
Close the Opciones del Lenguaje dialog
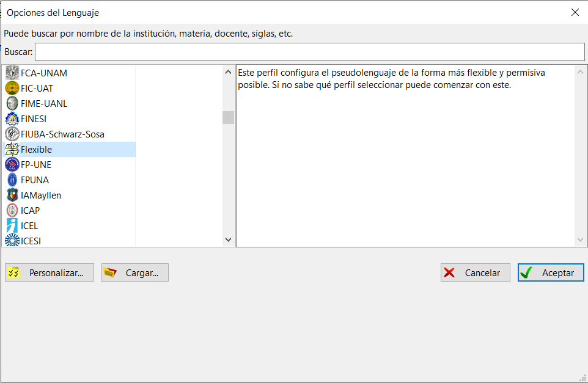(x=575, y=12)
